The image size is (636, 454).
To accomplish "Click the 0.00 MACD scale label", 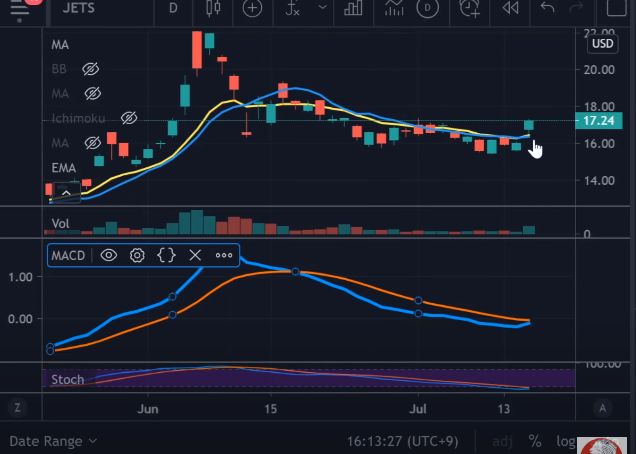I will point(20,319).
